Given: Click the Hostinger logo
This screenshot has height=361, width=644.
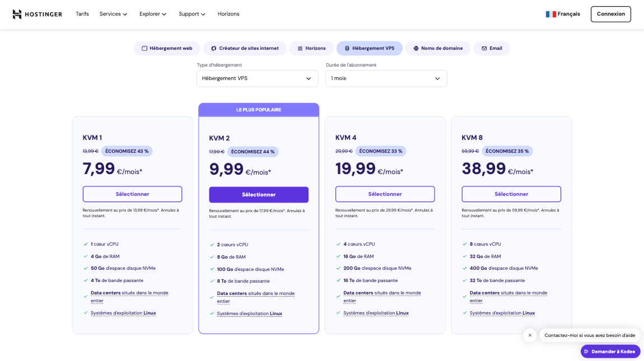Looking at the screenshot, I should pos(38,14).
